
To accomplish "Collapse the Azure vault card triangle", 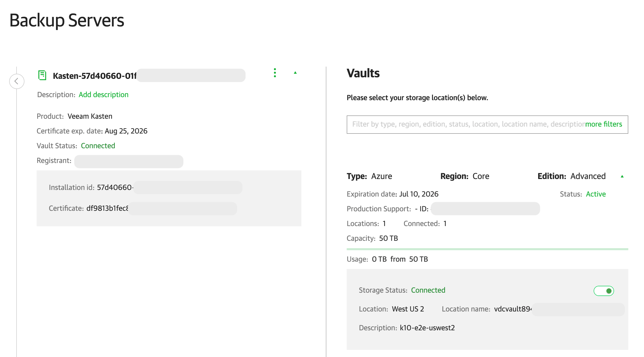I will click(x=622, y=176).
